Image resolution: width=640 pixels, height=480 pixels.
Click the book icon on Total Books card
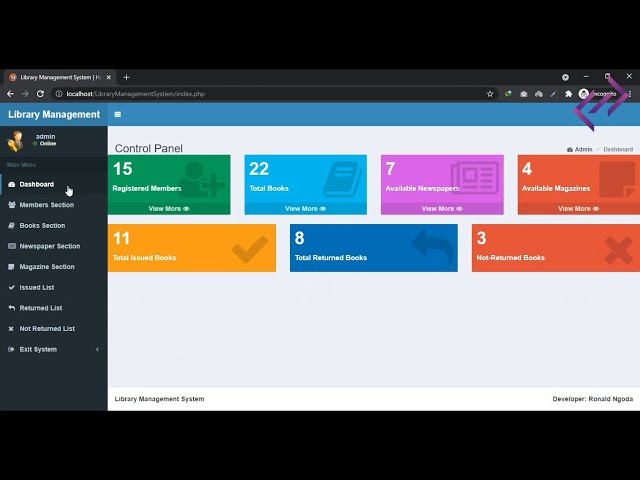(x=342, y=179)
